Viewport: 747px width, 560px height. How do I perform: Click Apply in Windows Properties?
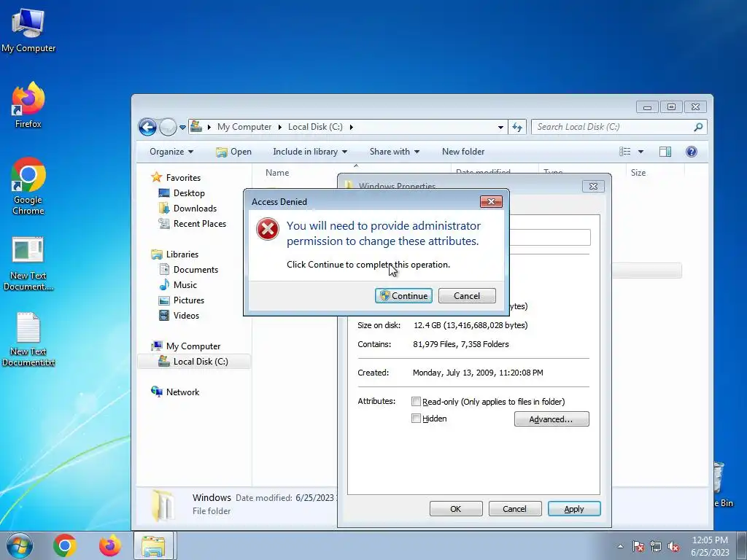coord(574,508)
